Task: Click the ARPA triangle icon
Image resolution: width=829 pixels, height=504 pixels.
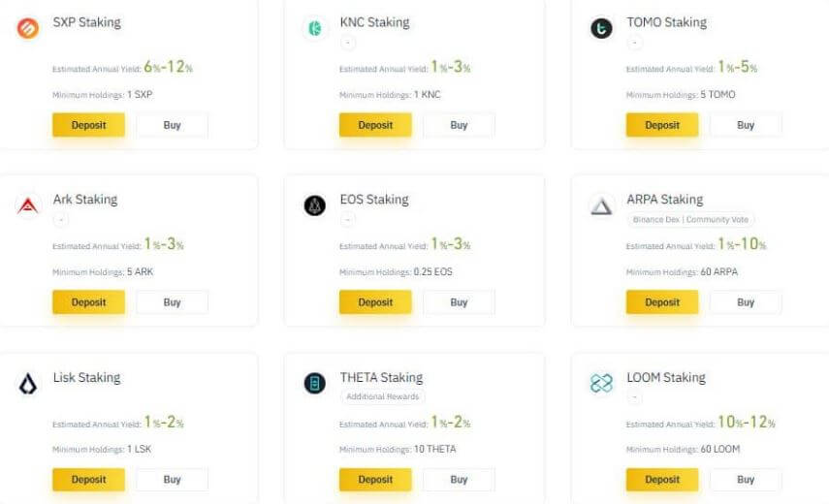Action: pos(601,205)
